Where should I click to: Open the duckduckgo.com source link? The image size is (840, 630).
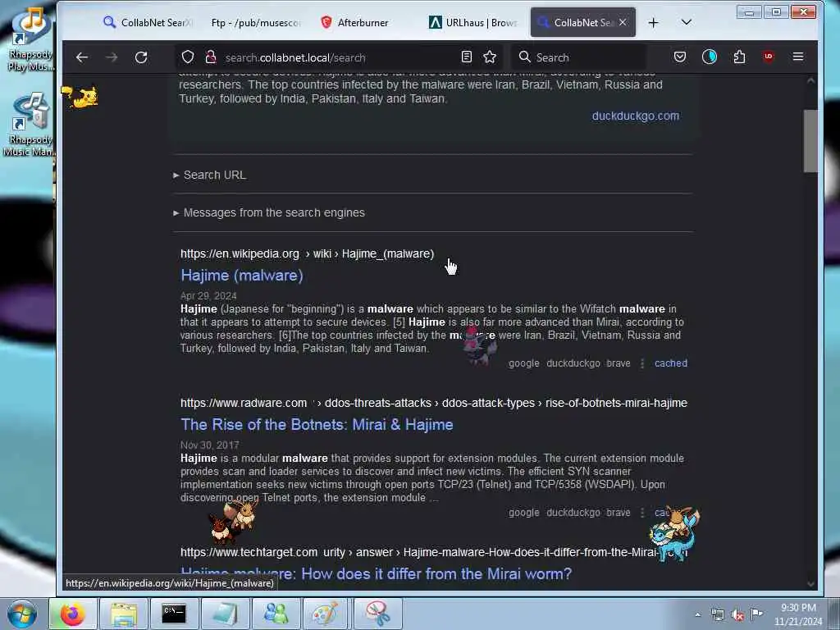[636, 116]
